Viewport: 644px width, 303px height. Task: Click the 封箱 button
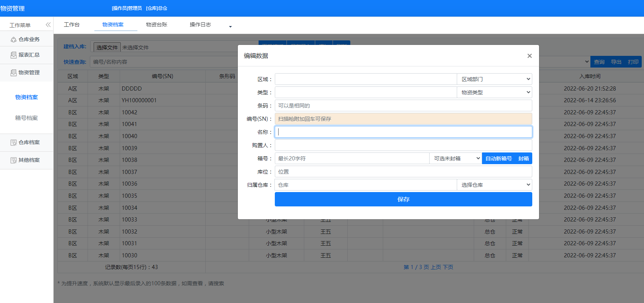tap(523, 158)
